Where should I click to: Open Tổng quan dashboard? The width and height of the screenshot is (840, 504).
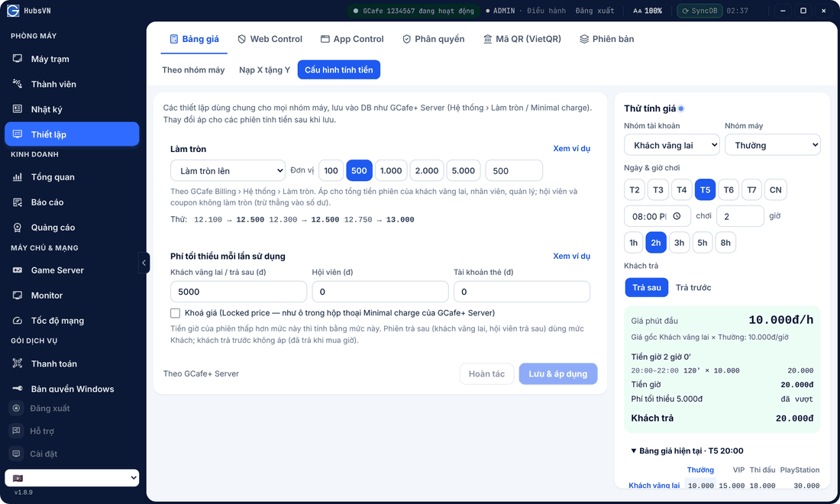click(x=72, y=176)
